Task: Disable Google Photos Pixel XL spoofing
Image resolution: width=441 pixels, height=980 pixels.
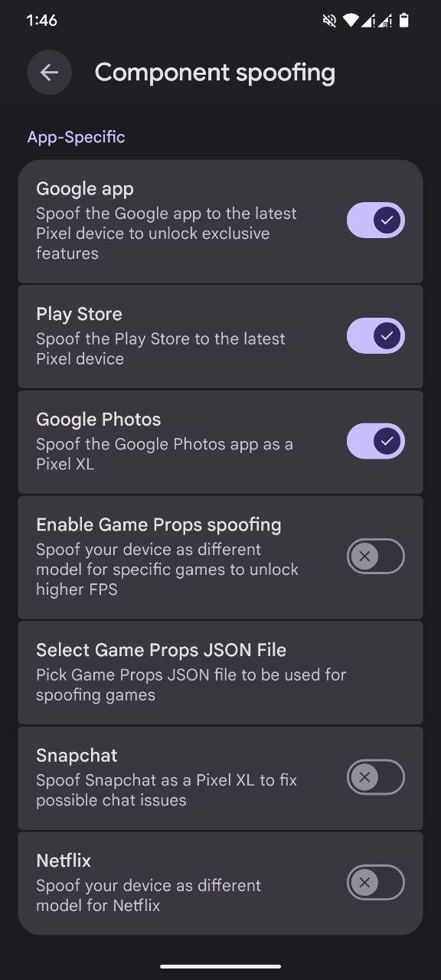Action: pos(375,441)
